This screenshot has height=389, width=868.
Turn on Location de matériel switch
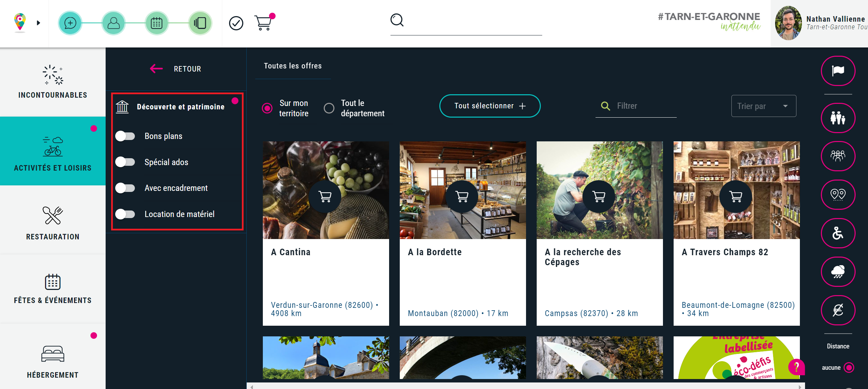tap(125, 214)
